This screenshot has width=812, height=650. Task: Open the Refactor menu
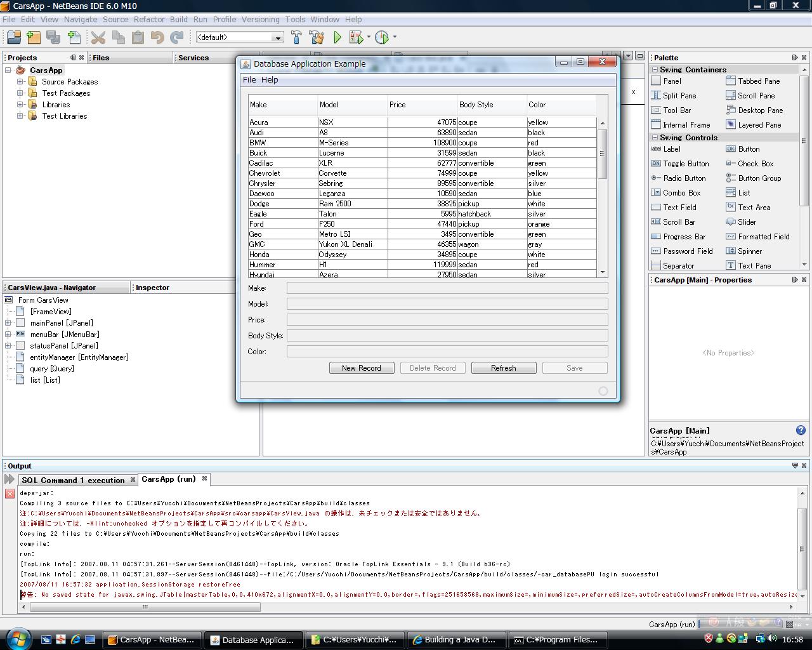[x=149, y=19]
